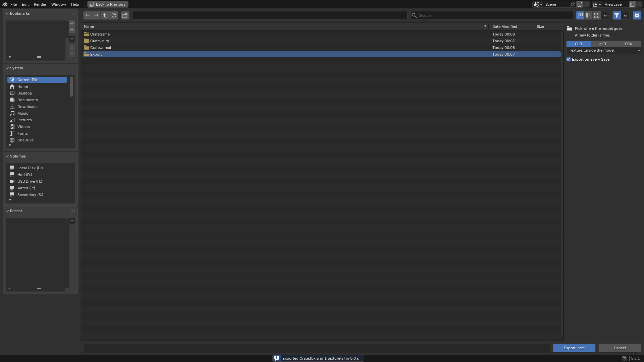Collapse the Bookmarks panel
This screenshot has width=644, height=362.
point(7,13)
